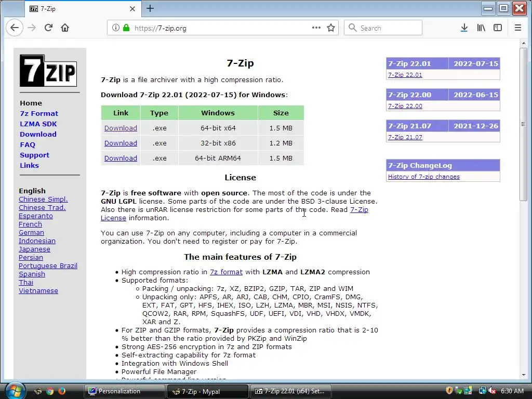This screenshot has height=399, width=532.
Task: Reload the 7-zip.org page
Action: tap(48, 28)
